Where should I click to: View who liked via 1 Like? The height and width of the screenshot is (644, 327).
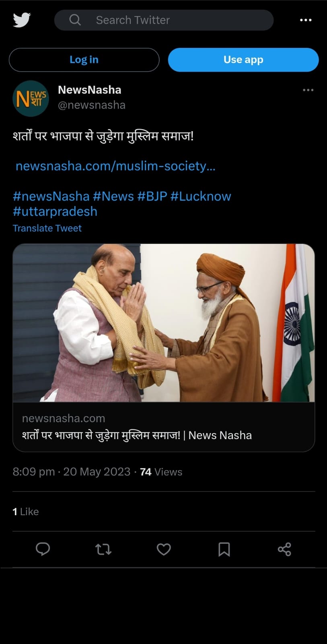(26, 512)
